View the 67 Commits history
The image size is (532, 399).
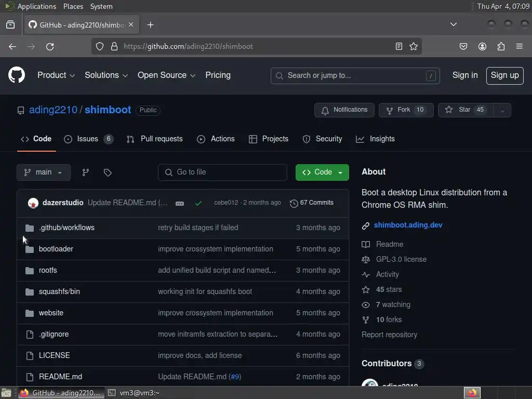[x=312, y=203]
